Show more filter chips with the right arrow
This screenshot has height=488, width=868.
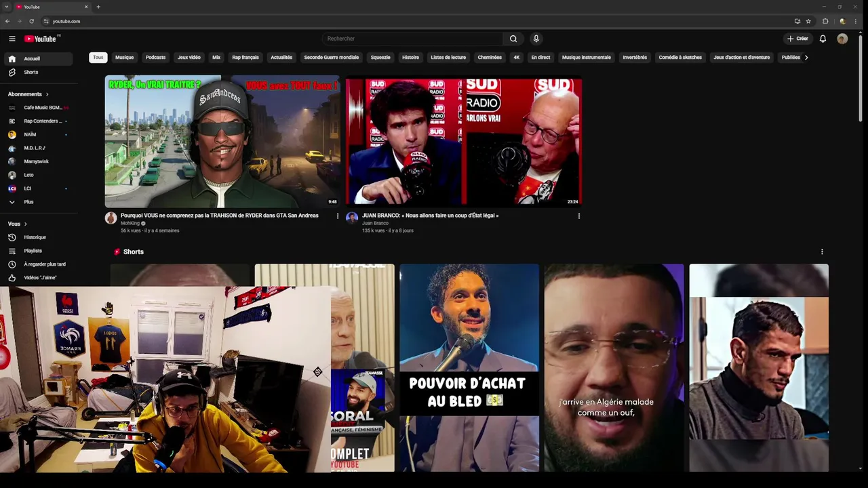[806, 58]
